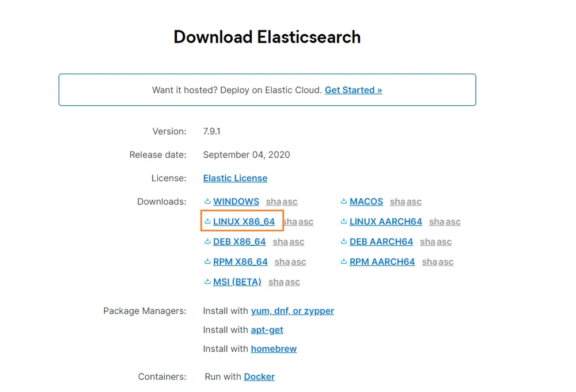Open the Elastic License link
This screenshot has height=392, width=576.
pyautogui.click(x=235, y=178)
